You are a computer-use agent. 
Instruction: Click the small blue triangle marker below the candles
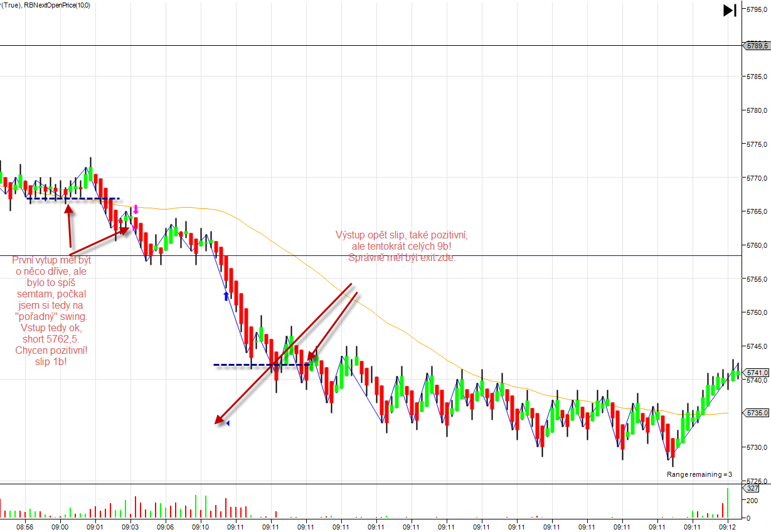click(x=228, y=424)
